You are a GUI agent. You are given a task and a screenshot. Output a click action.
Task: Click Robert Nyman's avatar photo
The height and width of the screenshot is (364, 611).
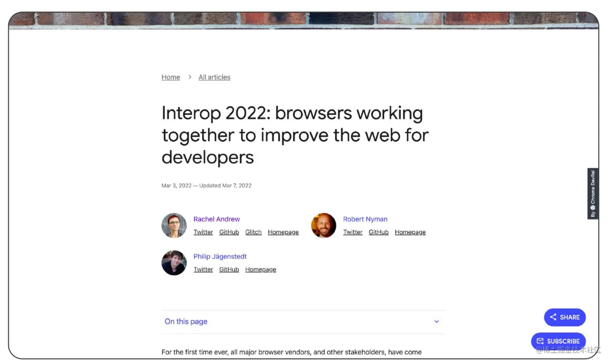(324, 225)
